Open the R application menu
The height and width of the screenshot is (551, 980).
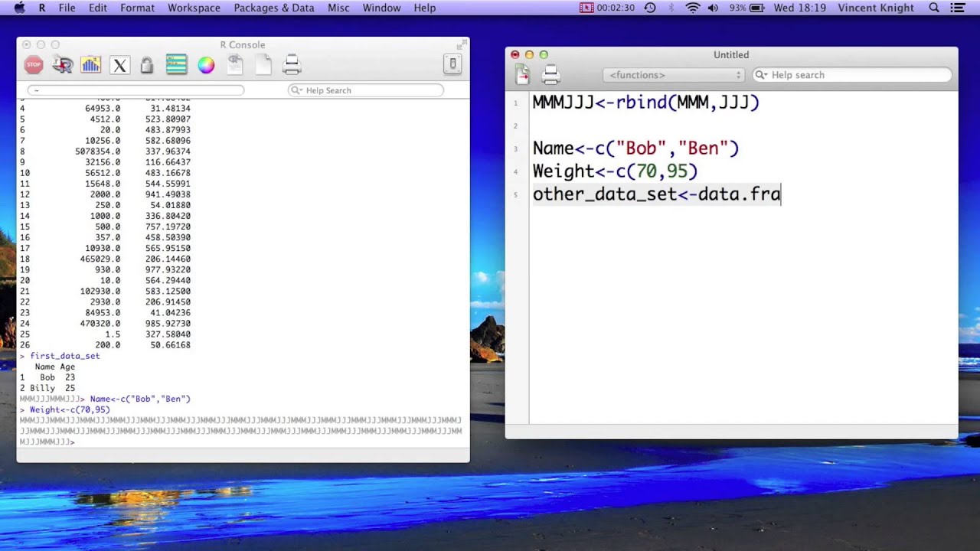tap(42, 8)
